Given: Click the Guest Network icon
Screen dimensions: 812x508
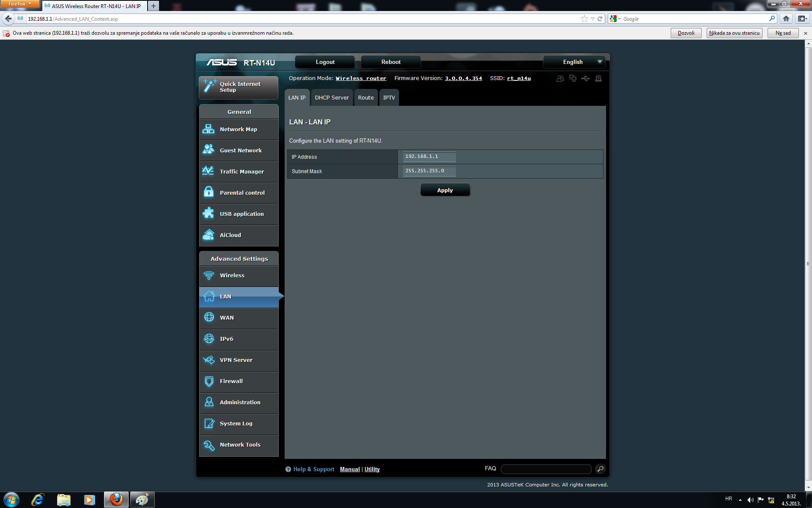Looking at the screenshot, I should click(208, 149).
